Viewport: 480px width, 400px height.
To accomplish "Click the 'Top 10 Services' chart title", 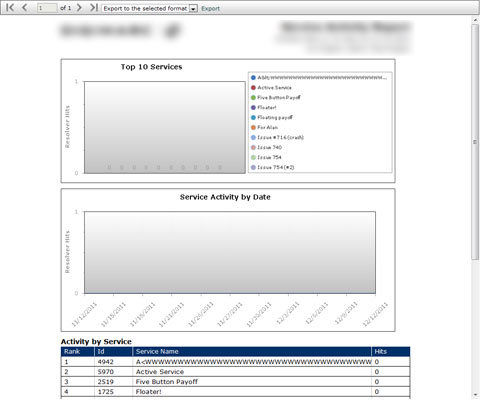I will tap(151, 67).
